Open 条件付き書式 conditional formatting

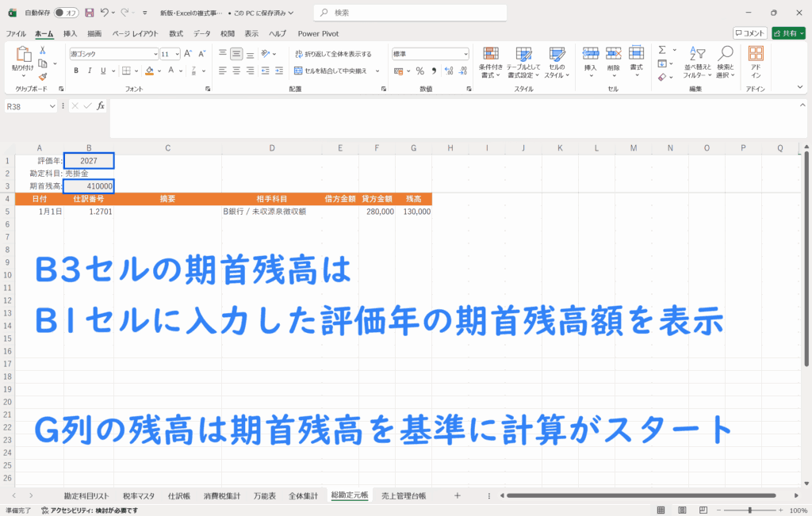491,61
